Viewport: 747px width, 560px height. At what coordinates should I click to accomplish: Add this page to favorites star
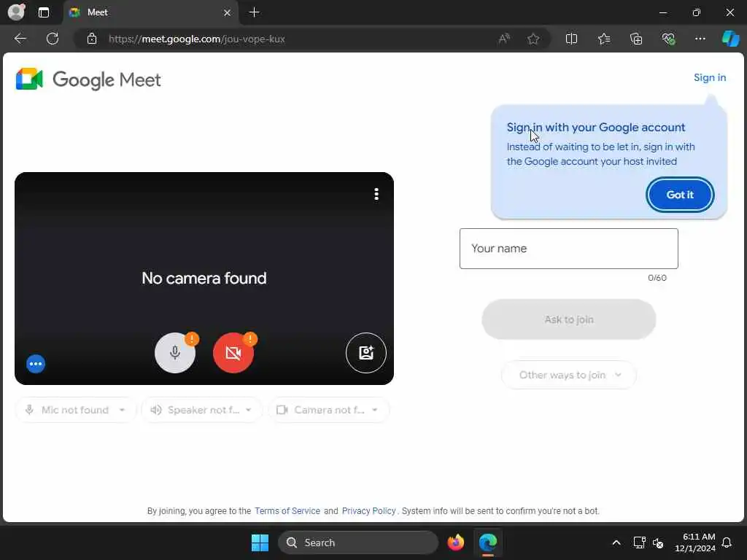coord(533,39)
